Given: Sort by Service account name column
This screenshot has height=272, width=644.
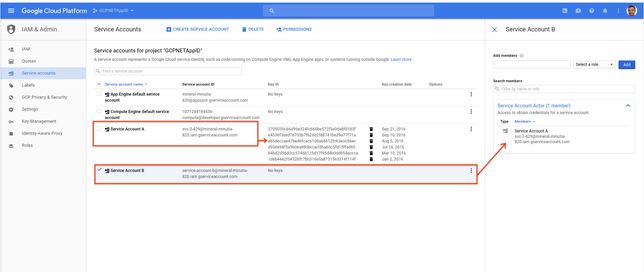Looking at the screenshot, I should point(126,84).
